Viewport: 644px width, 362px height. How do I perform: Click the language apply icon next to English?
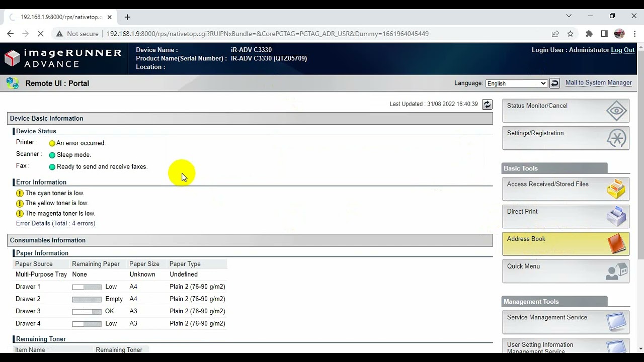[554, 83]
